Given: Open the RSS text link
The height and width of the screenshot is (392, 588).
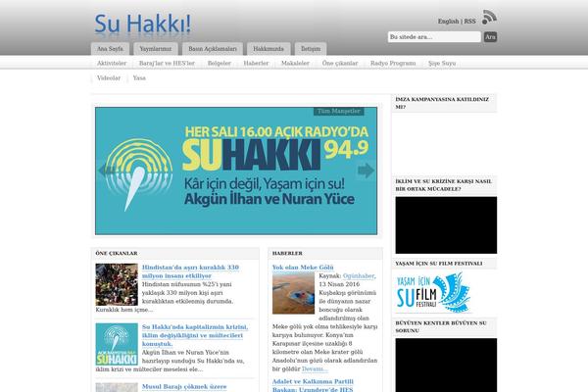Looking at the screenshot, I should (469, 22).
